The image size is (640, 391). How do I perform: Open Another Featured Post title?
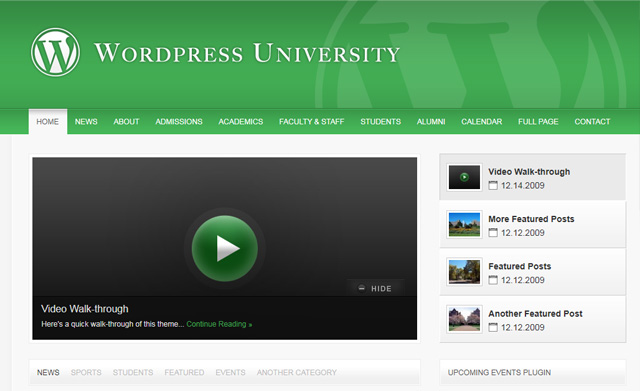click(535, 314)
